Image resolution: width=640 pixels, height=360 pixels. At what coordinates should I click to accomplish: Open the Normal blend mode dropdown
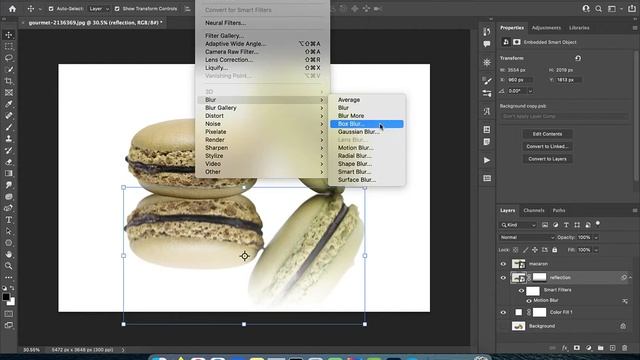pos(527,238)
